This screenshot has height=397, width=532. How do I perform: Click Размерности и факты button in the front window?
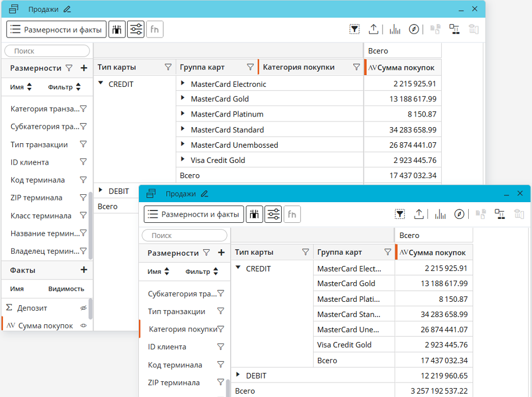point(194,214)
